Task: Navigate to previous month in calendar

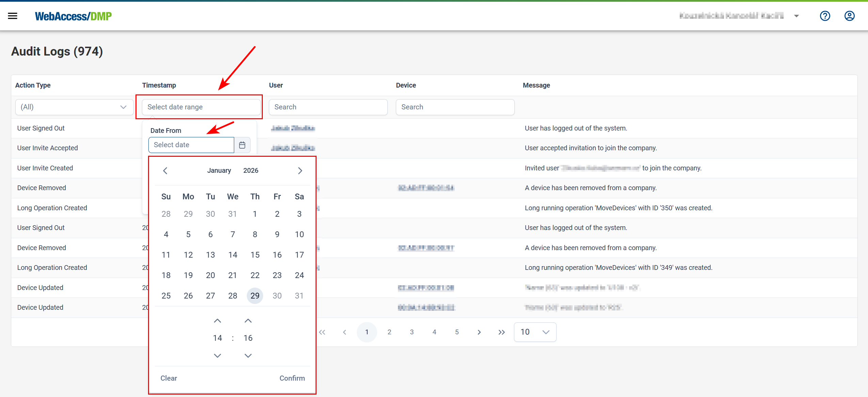Action: pos(165,170)
